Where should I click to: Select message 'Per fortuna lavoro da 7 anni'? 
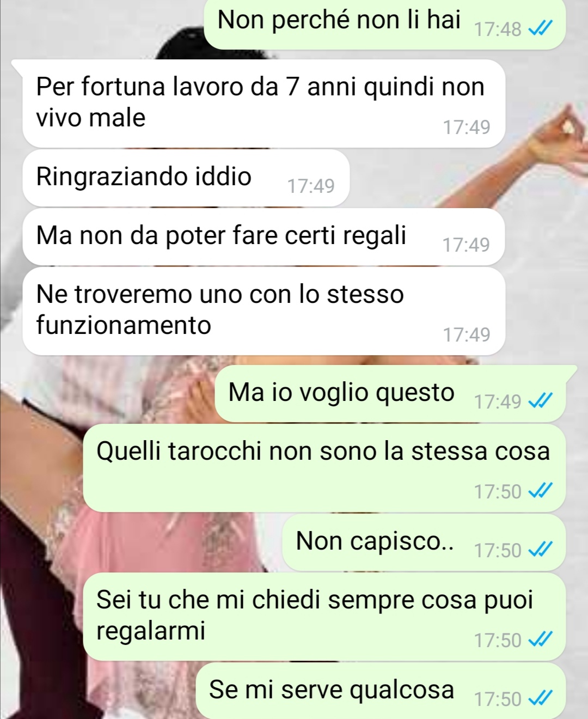coord(264,103)
